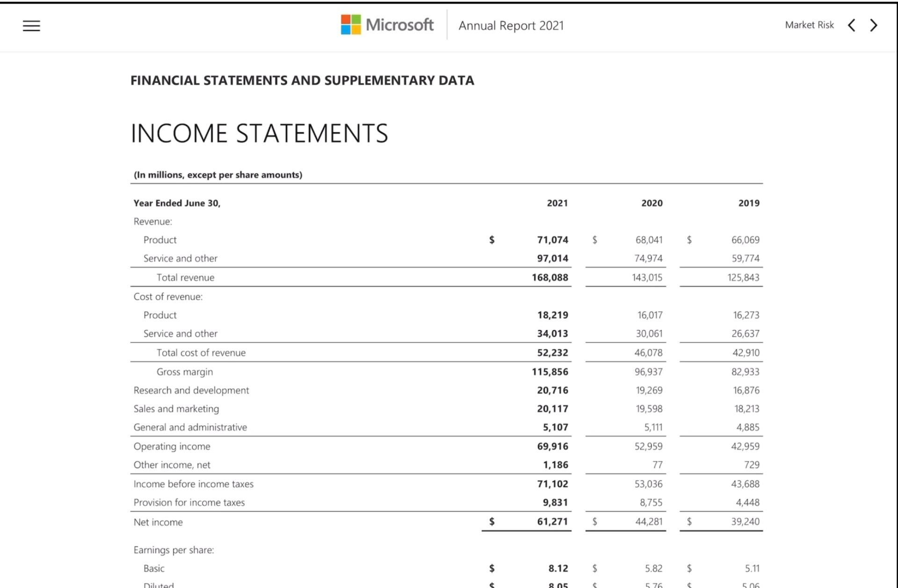Select the Basic earnings per share 8.12
Viewport: 898px width, 588px height.
click(558, 568)
